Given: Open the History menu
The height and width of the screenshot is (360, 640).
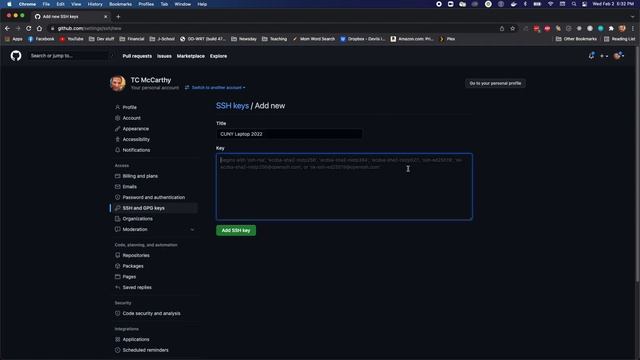Looking at the screenshot, I should [95, 4].
